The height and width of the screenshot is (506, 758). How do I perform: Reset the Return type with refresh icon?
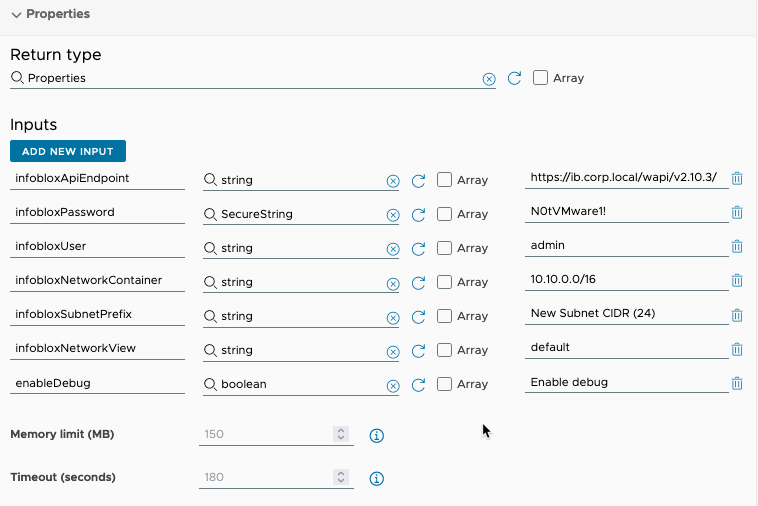click(x=514, y=78)
